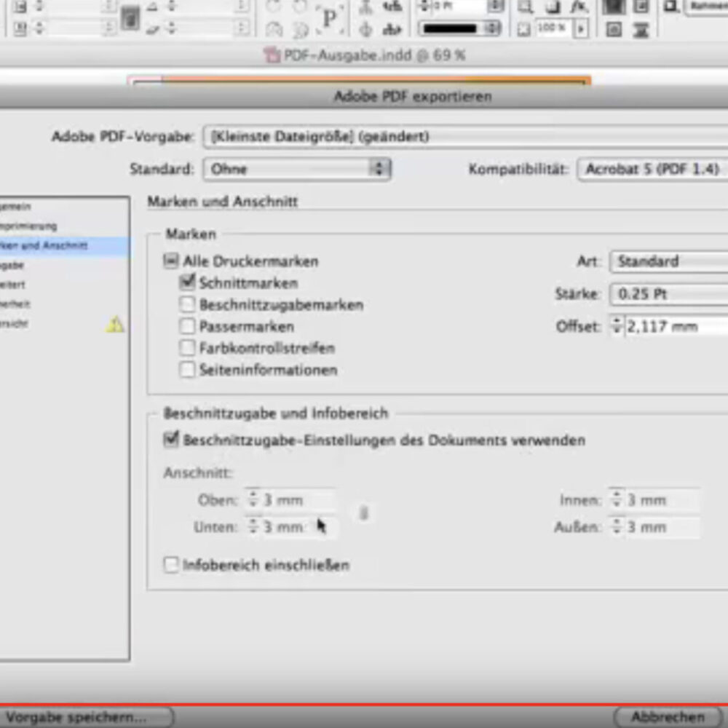Toggle the Alle Druckermarken checkbox
Viewport: 728px width, 728px height.
(x=170, y=261)
